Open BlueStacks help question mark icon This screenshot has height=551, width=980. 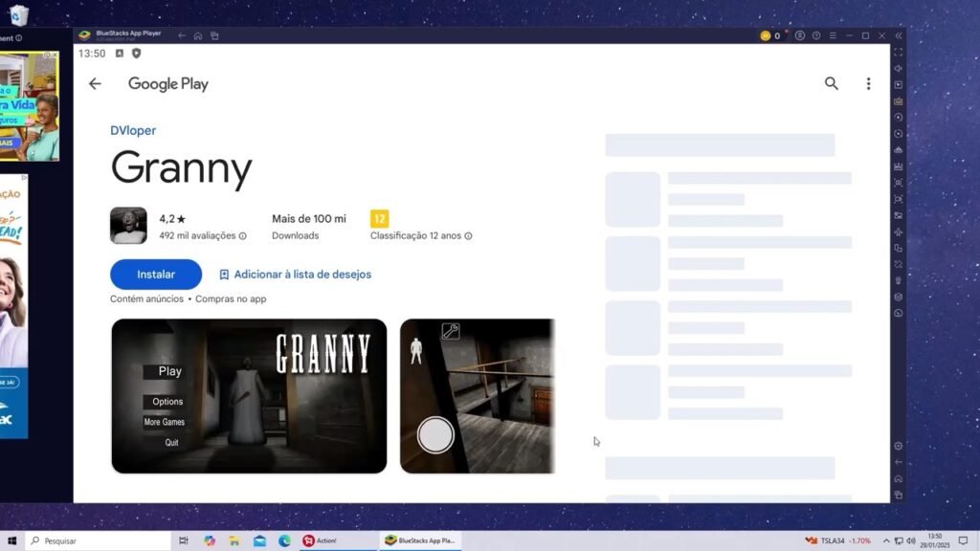pos(816,35)
